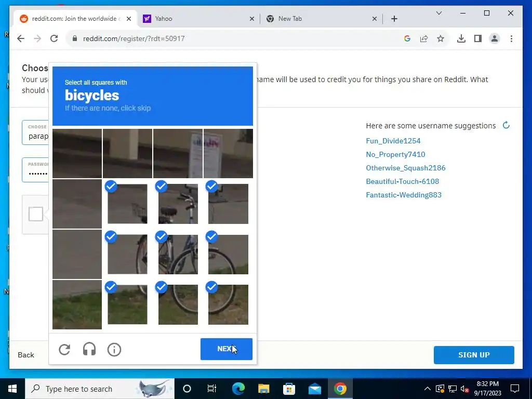Select unselected captcha tile with beige pillar

tap(127, 153)
